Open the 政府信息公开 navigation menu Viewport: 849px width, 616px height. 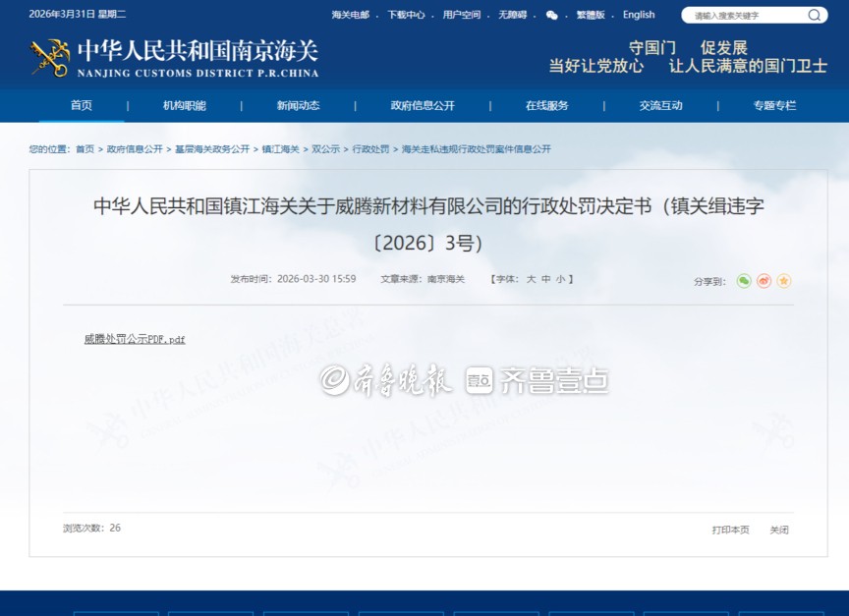[423, 106]
